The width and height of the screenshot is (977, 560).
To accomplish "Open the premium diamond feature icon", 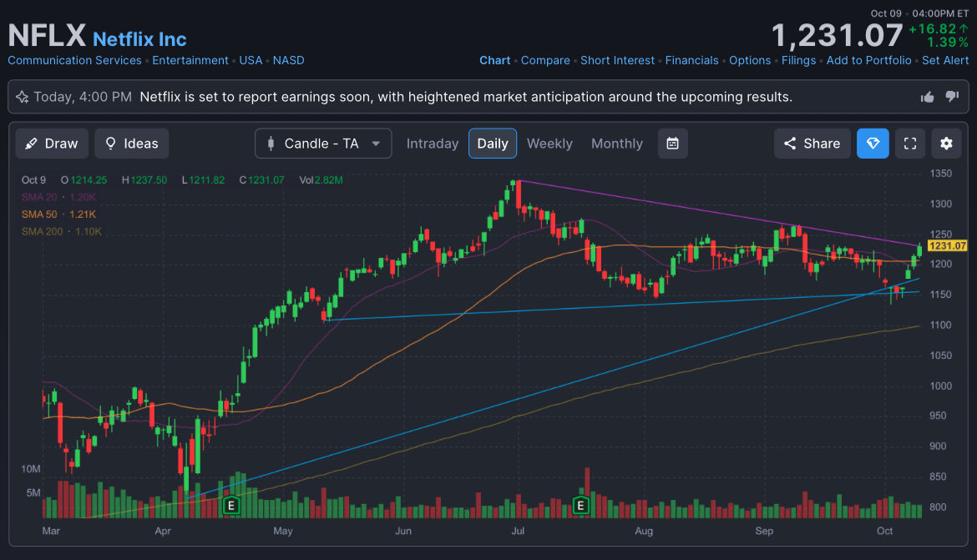I will tap(873, 143).
